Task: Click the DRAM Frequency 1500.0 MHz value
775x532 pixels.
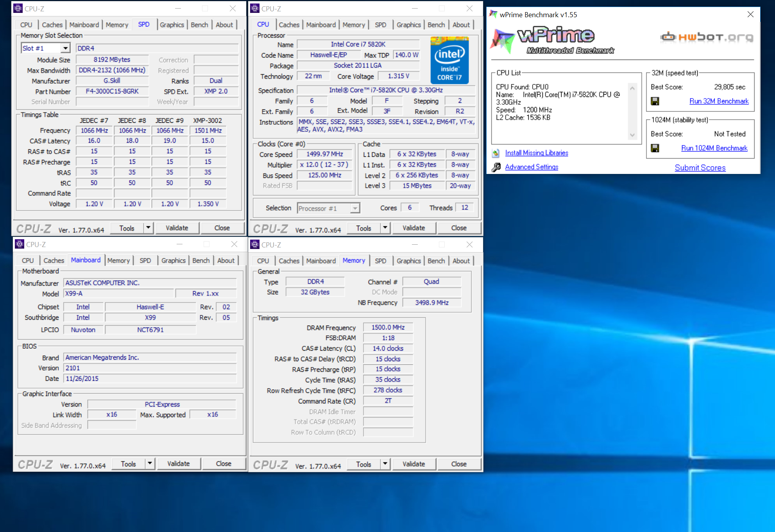Action: [388, 327]
